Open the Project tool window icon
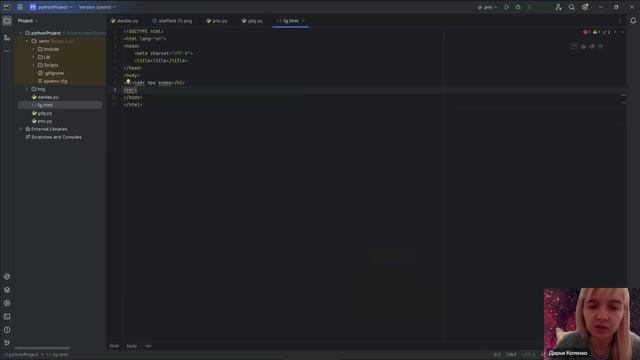640x360 pixels. pyautogui.click(x=7, y=20)
